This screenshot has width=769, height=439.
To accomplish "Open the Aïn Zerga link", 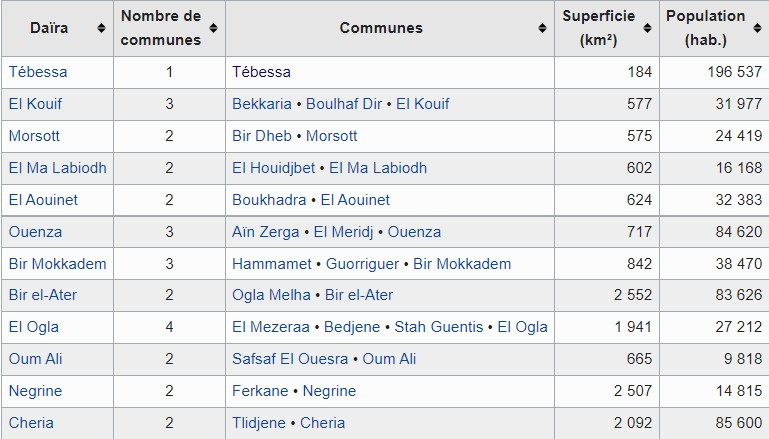I will click(x=266, y=232).
